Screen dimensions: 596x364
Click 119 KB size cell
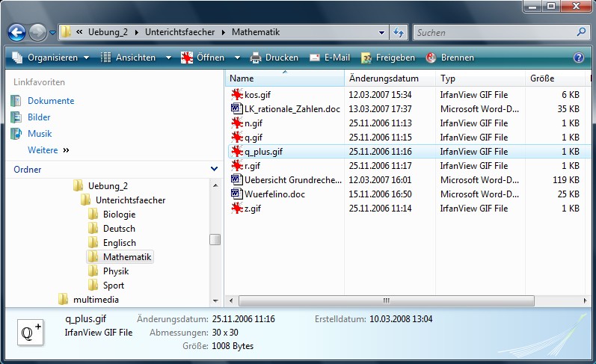pyautogui.click(x=565, y=179)
